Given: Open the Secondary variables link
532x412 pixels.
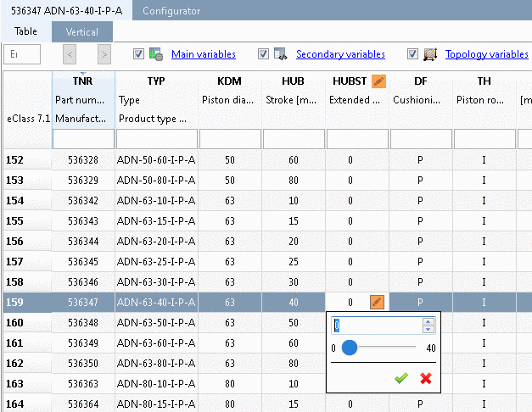Looking at the screenshot, I should click(340, 54).
